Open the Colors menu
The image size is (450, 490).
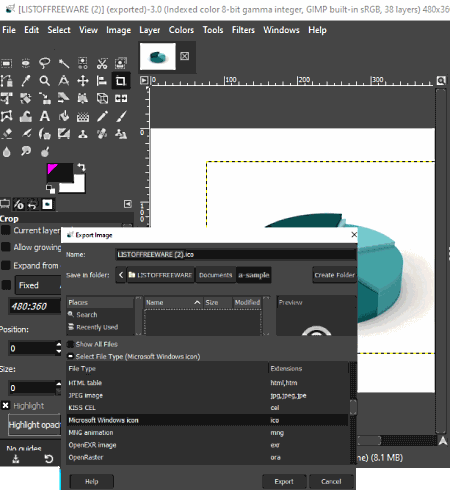181,30
